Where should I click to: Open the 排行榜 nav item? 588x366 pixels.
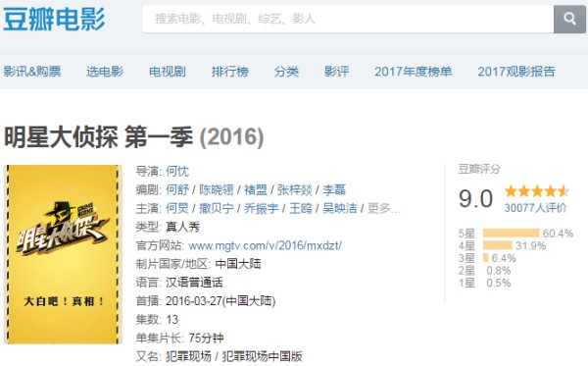(230, 72)
